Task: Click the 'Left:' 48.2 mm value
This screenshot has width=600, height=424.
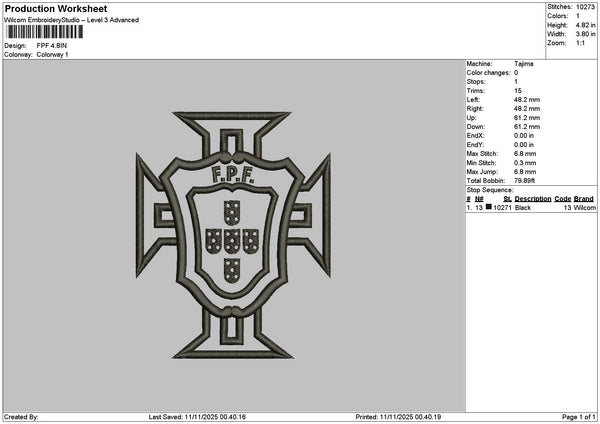Action: (x=527, y=99)
